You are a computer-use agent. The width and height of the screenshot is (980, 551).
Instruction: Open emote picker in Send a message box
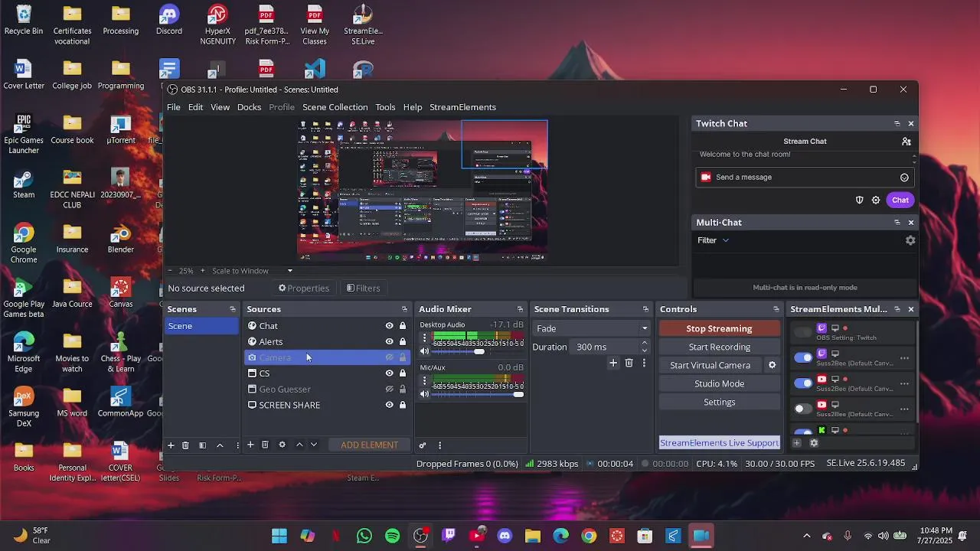[904, 178]
